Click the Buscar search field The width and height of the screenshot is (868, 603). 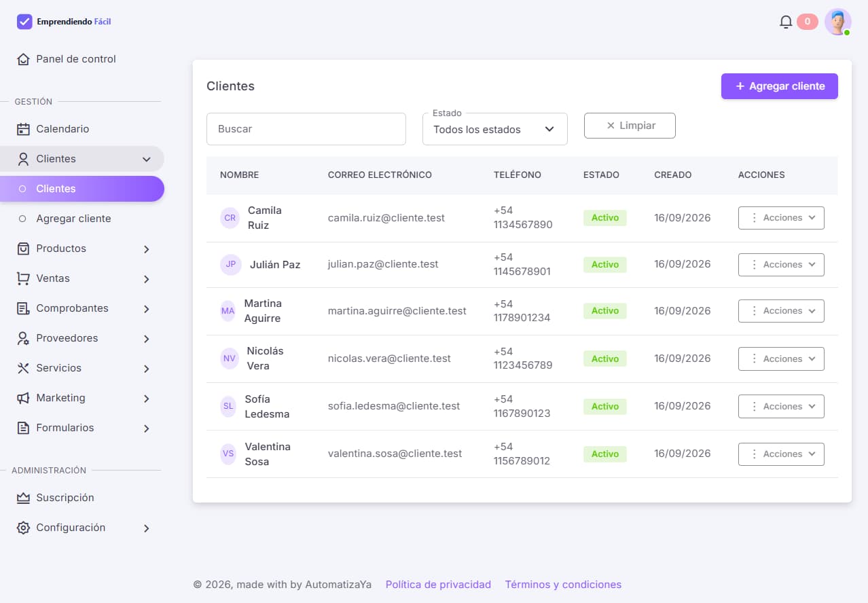(x=306, y=129)
